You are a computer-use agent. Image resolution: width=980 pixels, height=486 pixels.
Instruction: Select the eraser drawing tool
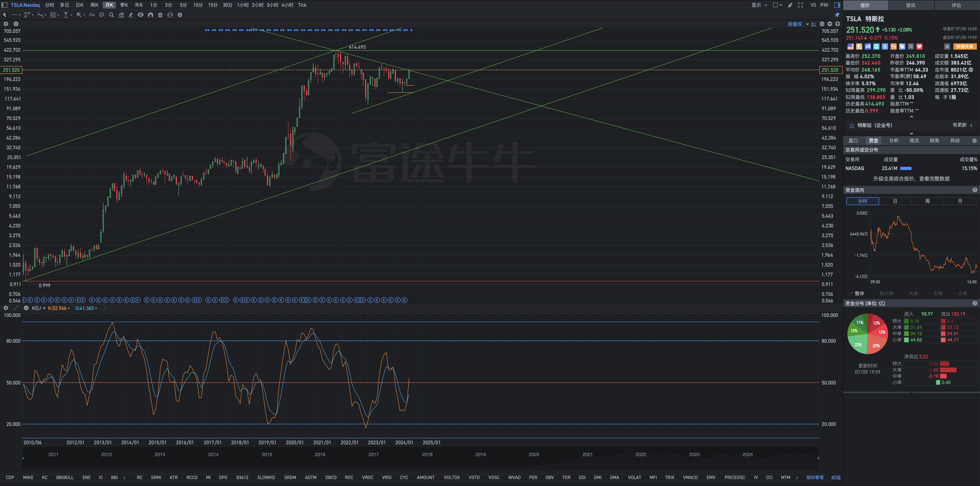pyautogui.click(x=131, y=15)
